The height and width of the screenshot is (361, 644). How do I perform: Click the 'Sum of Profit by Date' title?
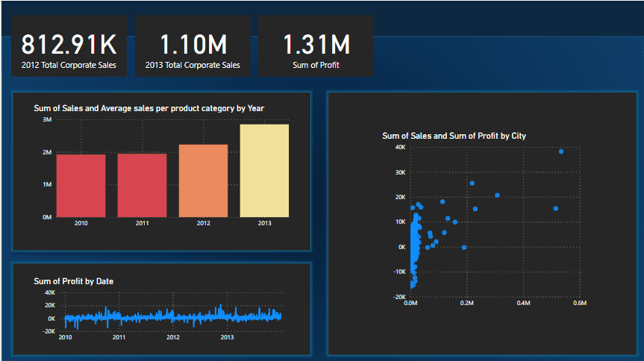tap(74, 281)
